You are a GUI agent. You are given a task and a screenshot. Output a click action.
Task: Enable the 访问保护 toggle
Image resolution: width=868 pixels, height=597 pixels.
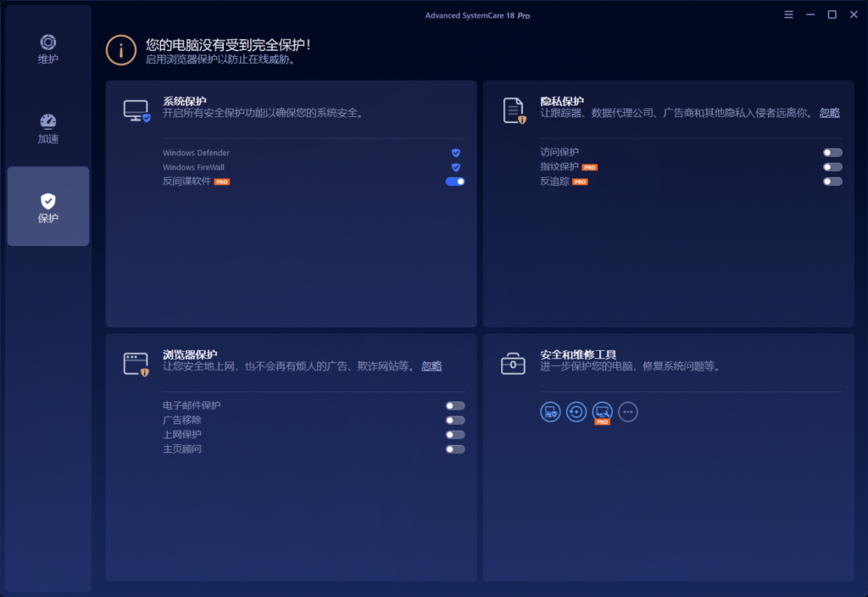(x=832, y=153)
